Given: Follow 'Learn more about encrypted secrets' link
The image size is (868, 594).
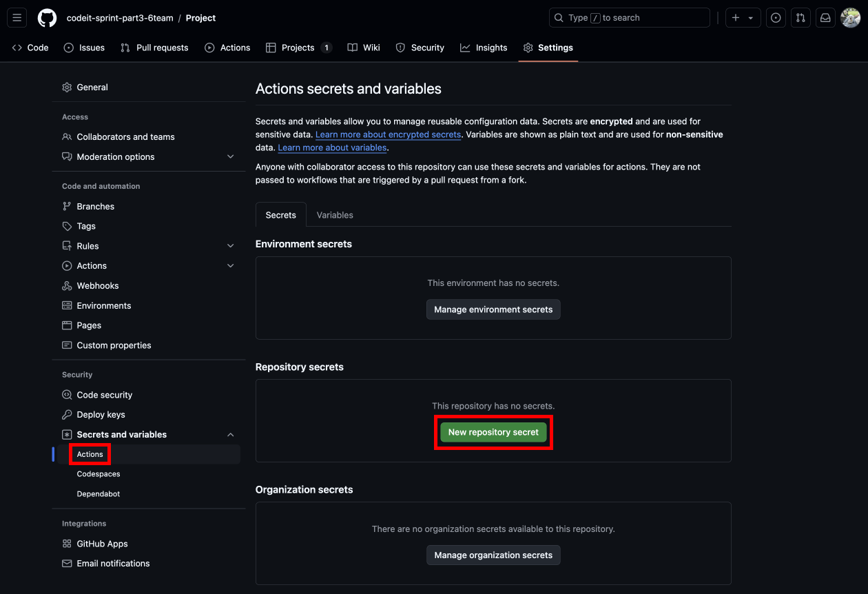Looking at the screenshot, I should click(388, 134).
